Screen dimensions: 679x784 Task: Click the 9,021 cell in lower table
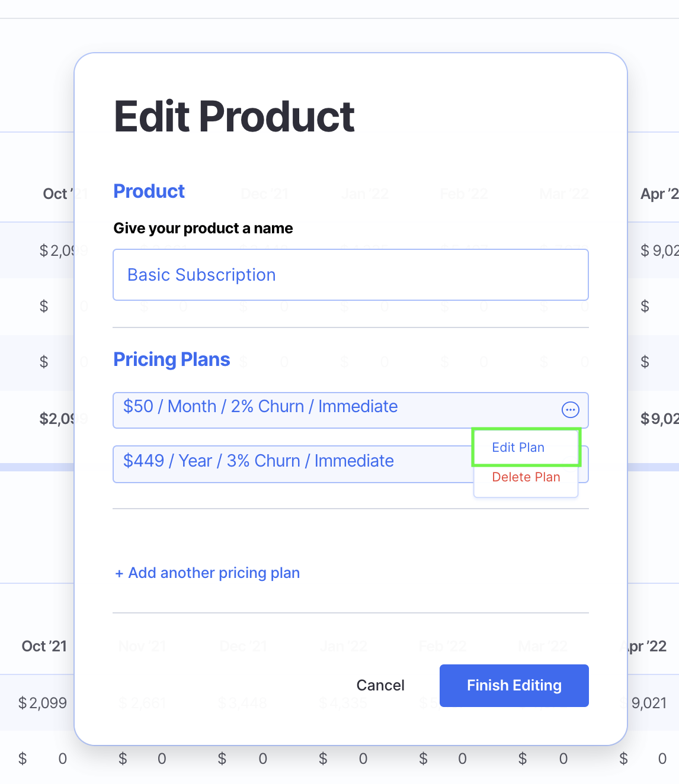coord(649,703)
